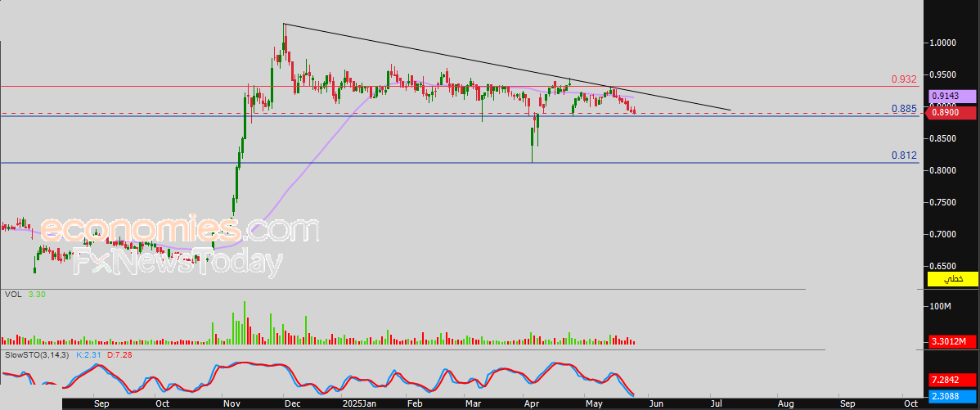Click the Nov label on the time axis
Screen dimensions: 980x410
232,403
